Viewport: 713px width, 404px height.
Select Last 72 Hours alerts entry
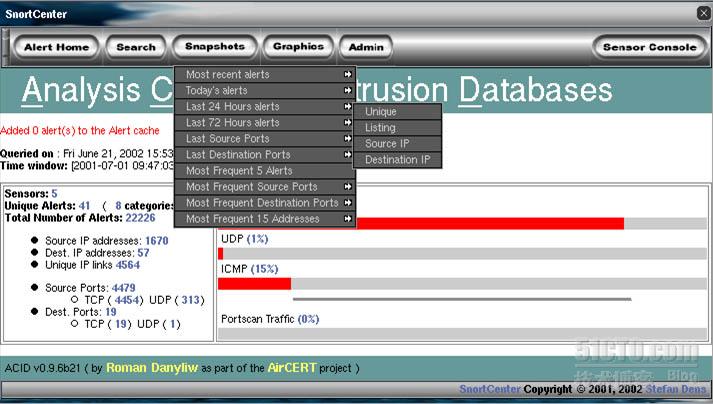pos(265,122)
